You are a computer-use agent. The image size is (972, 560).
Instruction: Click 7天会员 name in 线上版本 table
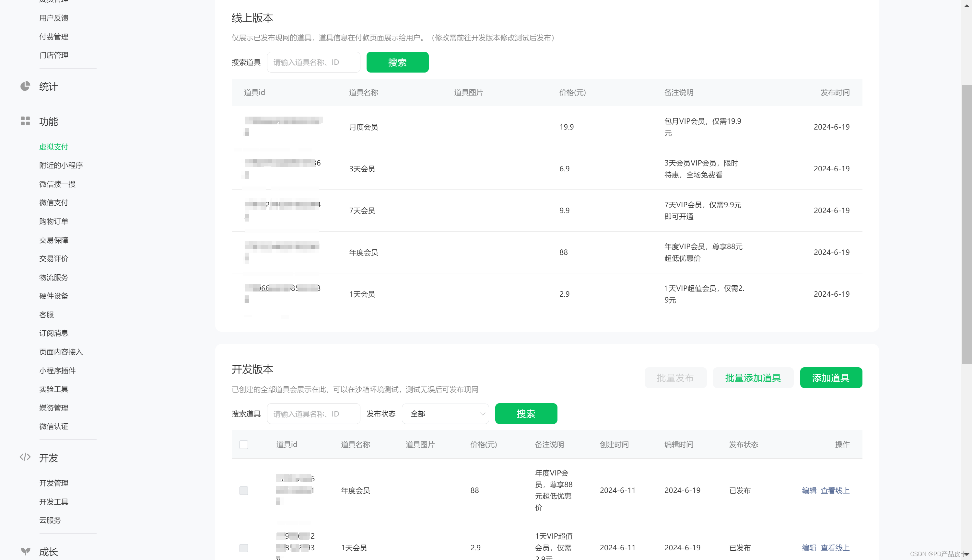click(362, 211)
